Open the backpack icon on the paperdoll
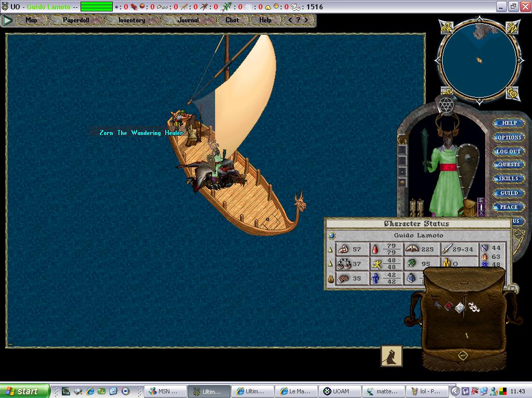This screenshot has width=532, height=398. tap(469, 207)
